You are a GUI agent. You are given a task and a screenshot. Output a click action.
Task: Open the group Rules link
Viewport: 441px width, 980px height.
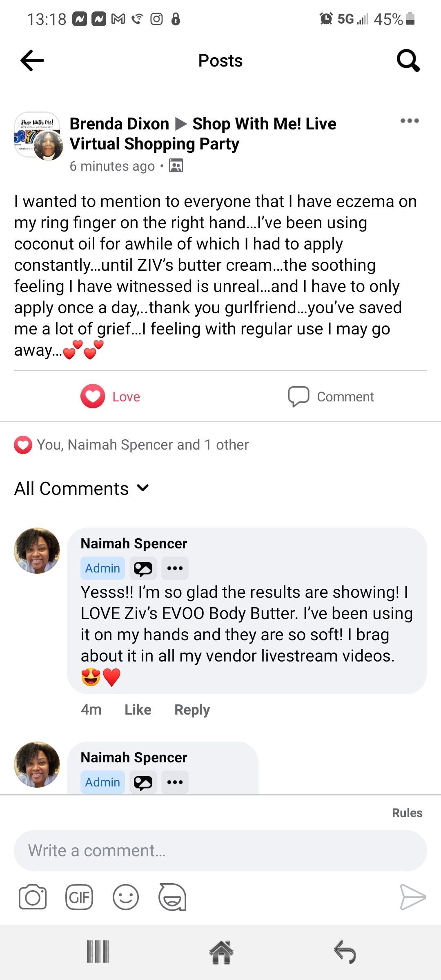point(407,813)
